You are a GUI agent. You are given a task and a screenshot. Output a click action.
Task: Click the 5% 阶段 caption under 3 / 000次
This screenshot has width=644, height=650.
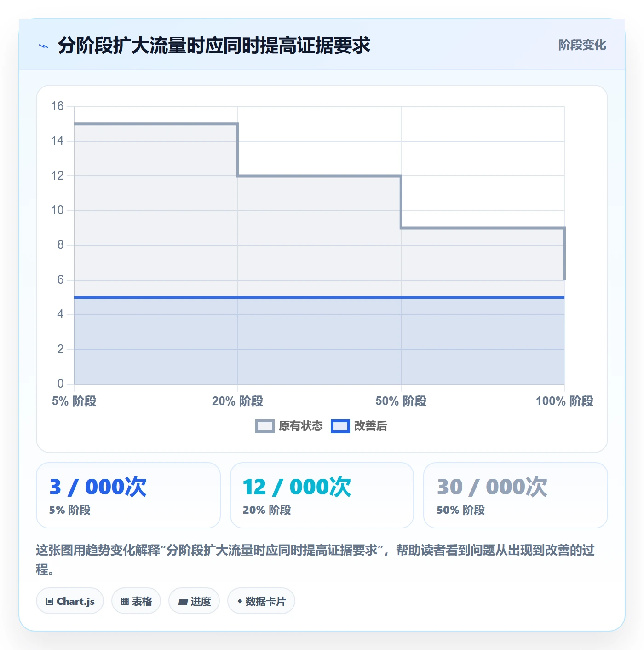tap(70, 511)
